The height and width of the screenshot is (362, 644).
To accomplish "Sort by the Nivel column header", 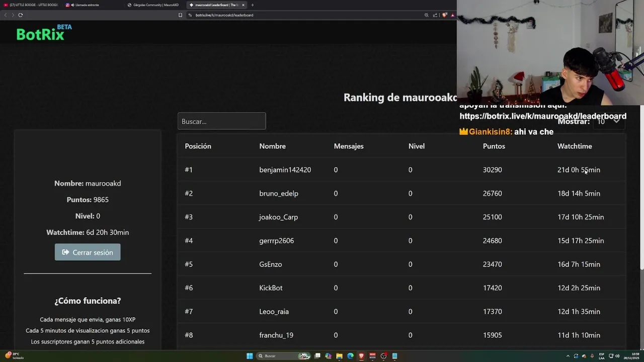I will tap(416, 146).
